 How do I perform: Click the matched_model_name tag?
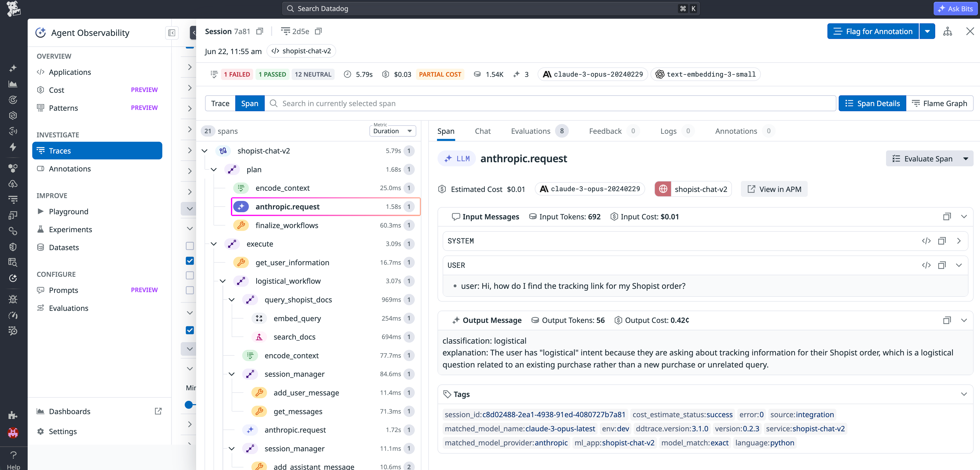pos(520,428)
